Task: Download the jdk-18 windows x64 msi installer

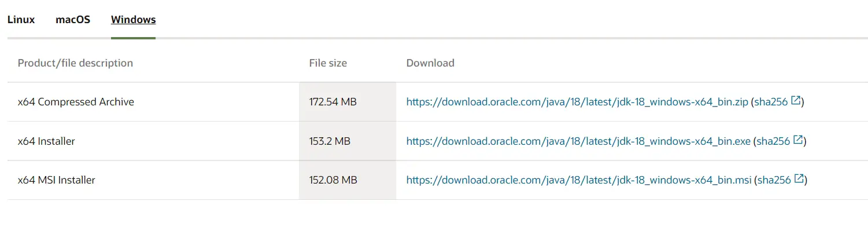Action: pyautogui.click(x=579, y=181)
